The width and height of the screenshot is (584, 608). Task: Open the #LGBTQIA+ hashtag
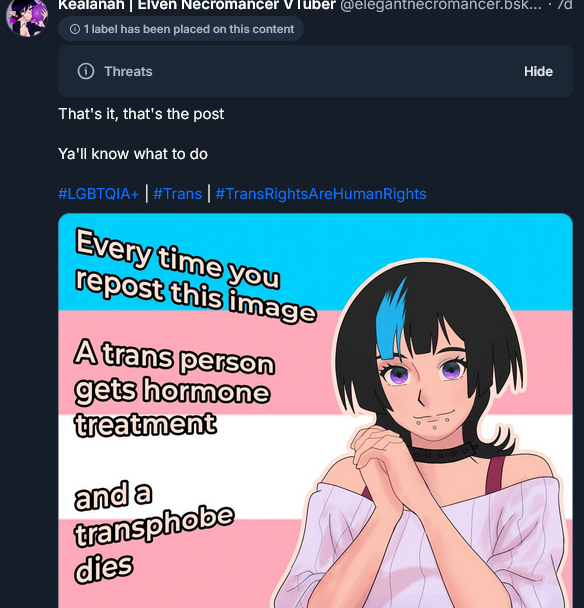pos(98,193)
